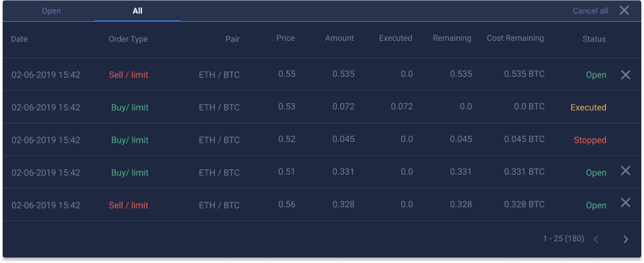Switch to the Open orders tab
This screenshot has width=644, height=263.
(52, 11)
